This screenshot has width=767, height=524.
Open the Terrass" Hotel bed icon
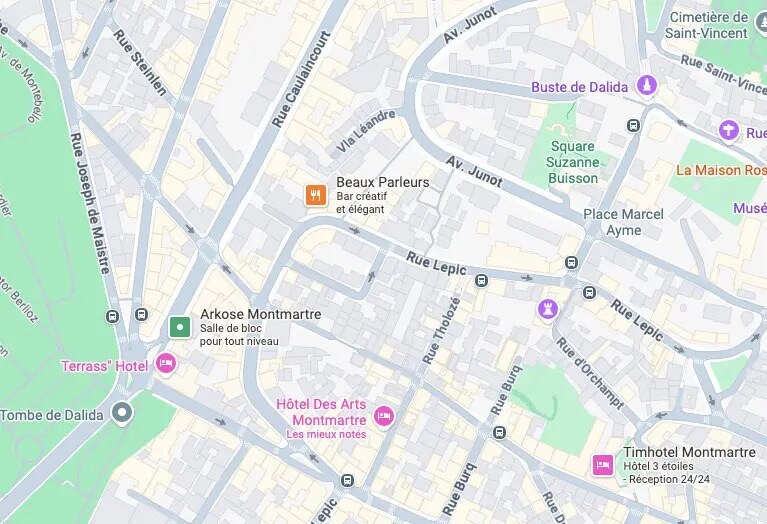tap(166, 364)
